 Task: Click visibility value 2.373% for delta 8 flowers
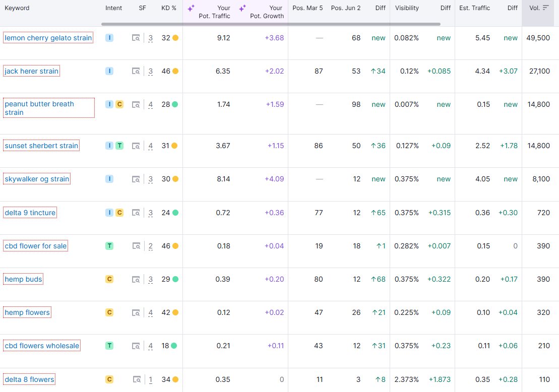pos(406,379)
